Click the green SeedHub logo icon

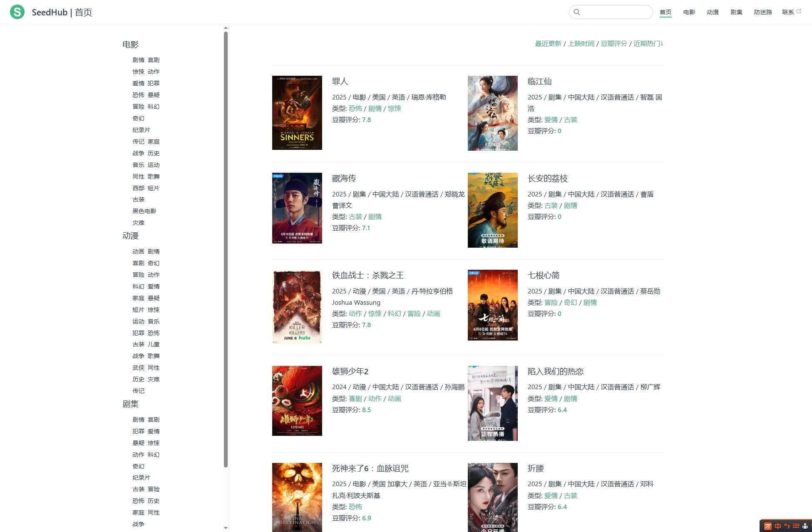pos(17,12)
